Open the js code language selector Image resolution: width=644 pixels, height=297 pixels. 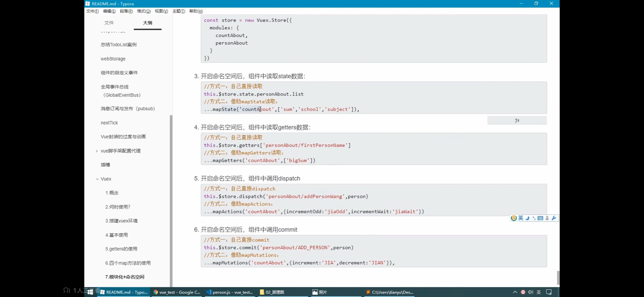click(517, 120)
